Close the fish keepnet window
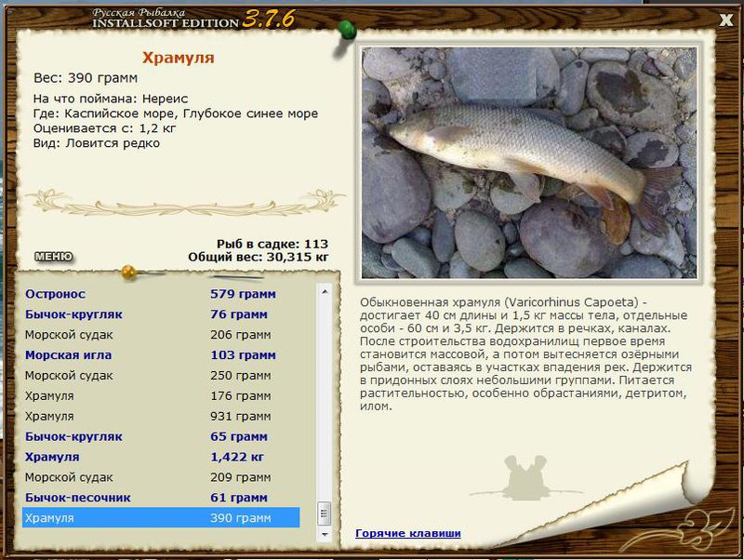Image resolution: width=744 pixels, height=560 pixels. pos(726,20)
